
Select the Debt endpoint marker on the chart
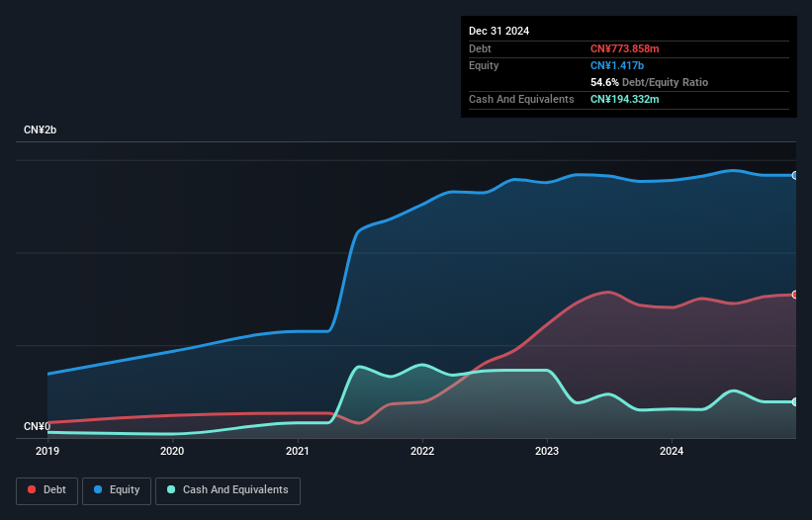coord(795,295)
